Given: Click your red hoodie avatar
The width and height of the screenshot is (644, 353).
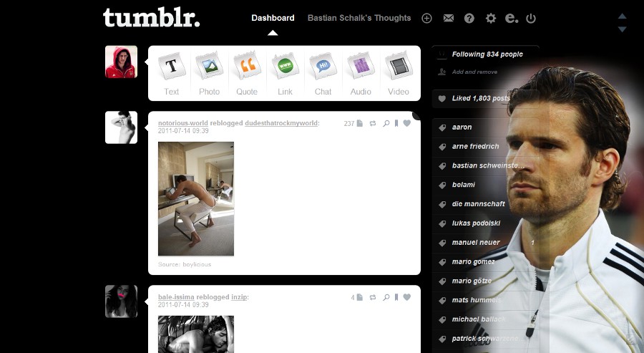Looking at the screenshot, I should click(121, 62).
